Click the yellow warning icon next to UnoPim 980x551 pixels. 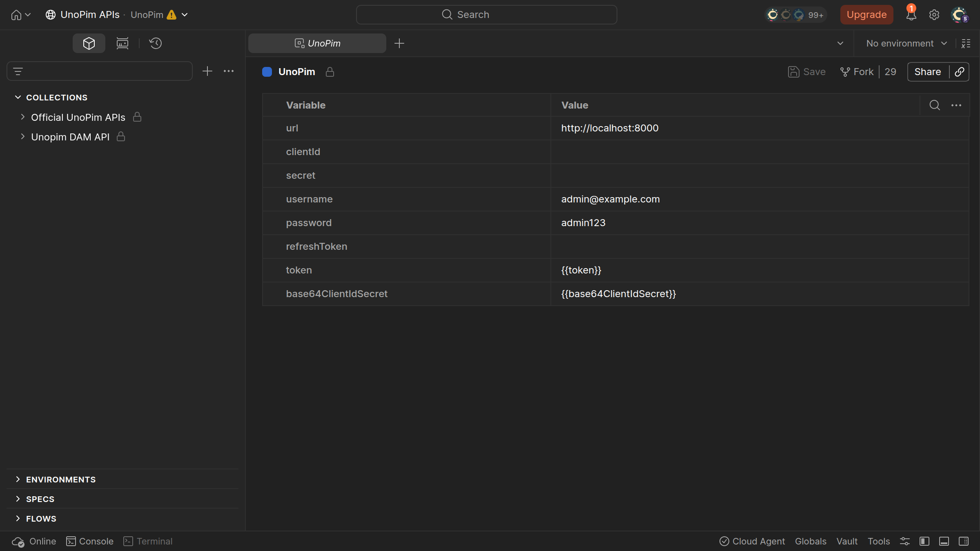pyautogui.click(x=171, y=15)
